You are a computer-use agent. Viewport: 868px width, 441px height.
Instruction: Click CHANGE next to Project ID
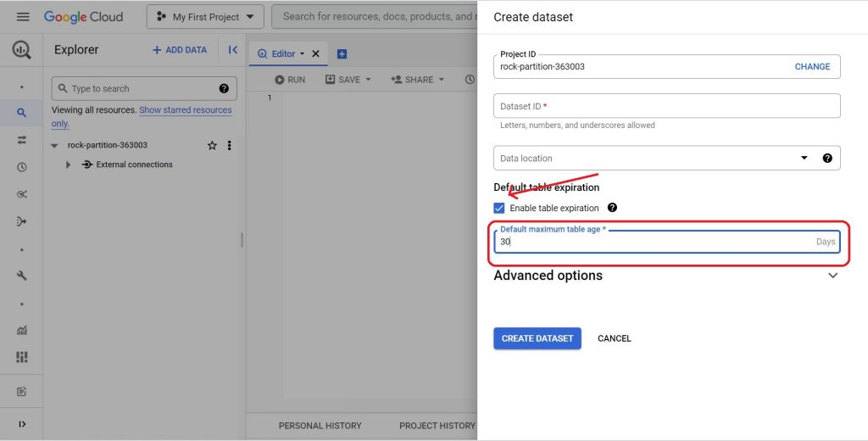click(812, 66)
